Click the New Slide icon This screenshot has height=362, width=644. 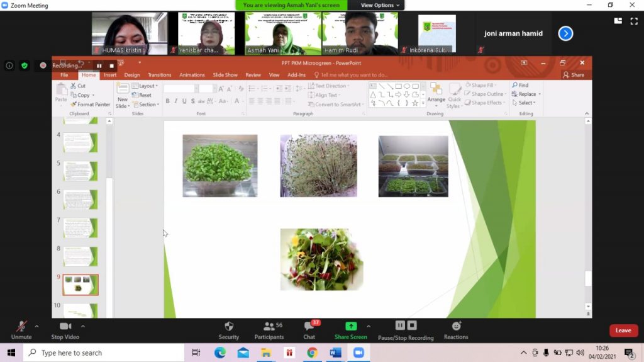point(123,88)
